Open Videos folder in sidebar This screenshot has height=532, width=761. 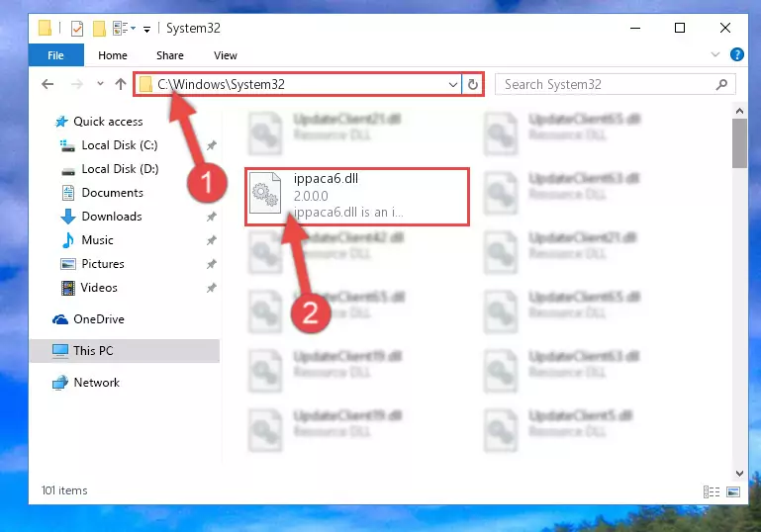point(99,288)
